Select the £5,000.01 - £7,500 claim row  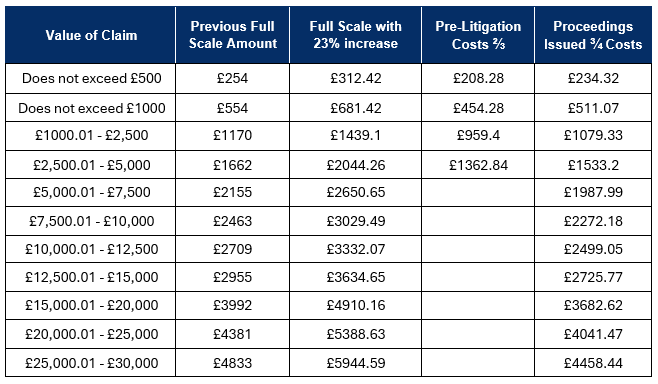(329, 192)
